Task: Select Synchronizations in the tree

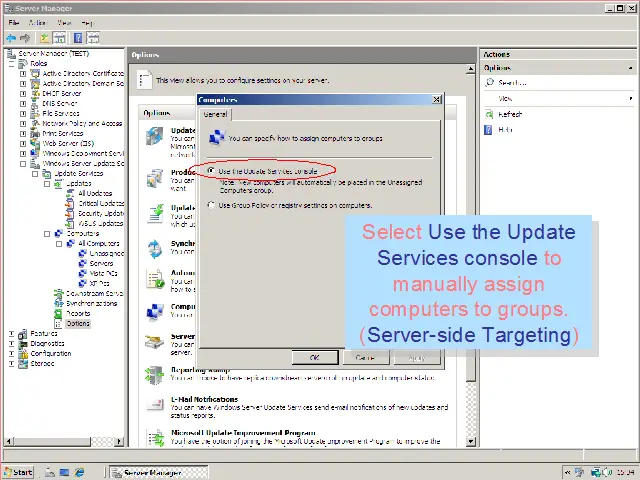Action: [91, 303]
